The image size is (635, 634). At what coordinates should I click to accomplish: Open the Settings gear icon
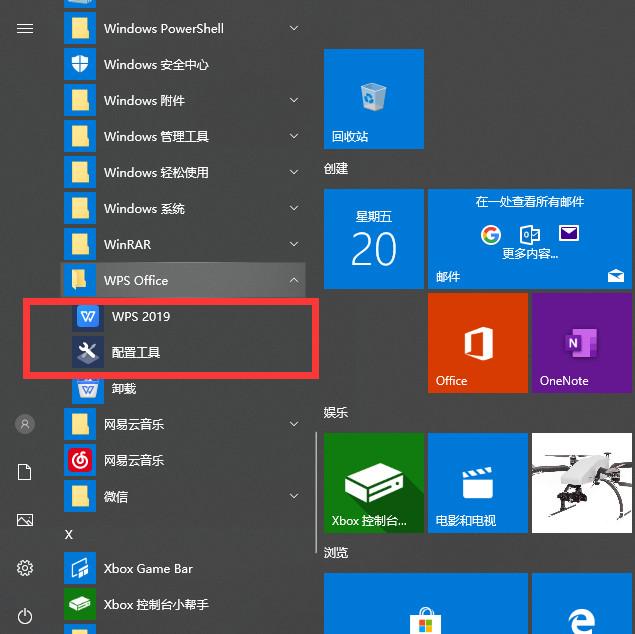(25, 568)
